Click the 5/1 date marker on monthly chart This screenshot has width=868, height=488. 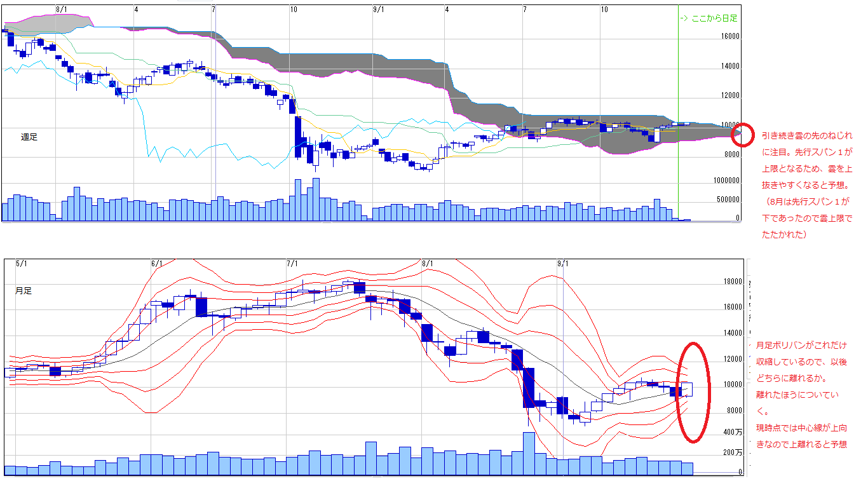click(22, 263)
